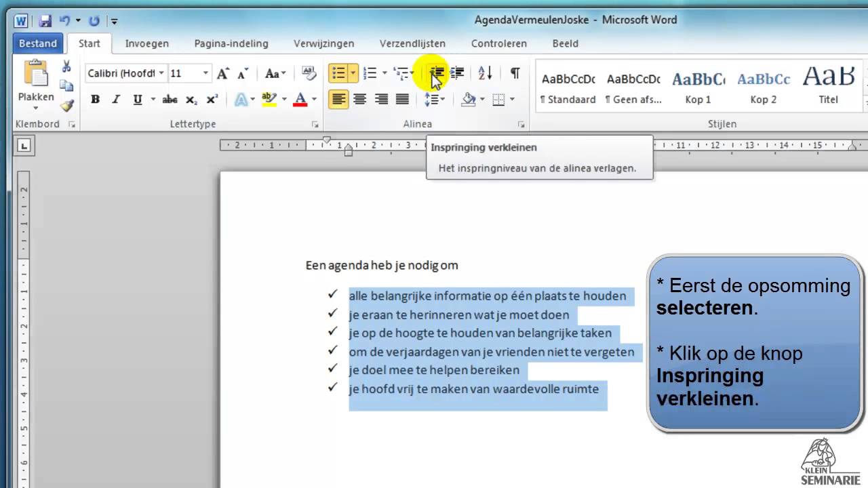Screen dimensions: 868x488
Task: Open the Plakken paste options arrow
Action: 36,107
